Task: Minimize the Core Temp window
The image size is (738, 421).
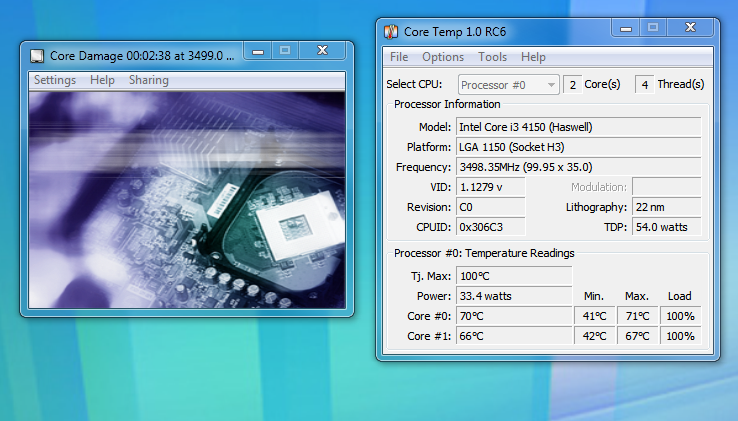Action: coord(626,27)
